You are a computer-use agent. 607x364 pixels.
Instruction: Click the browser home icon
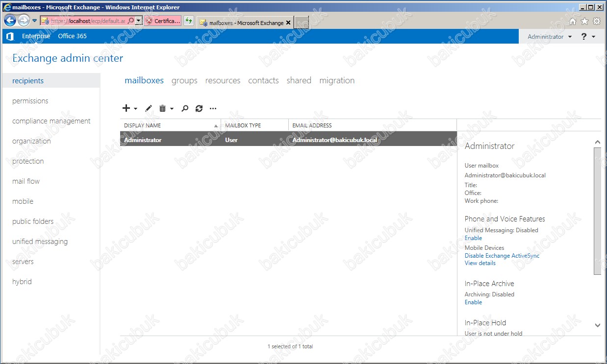573,22
